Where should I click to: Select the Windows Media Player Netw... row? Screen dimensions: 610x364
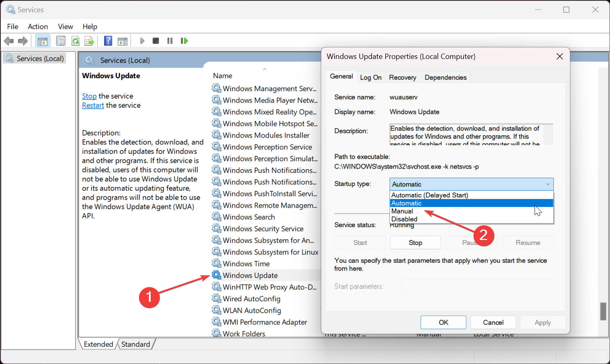pyautogui.click(x=265, y=100)
